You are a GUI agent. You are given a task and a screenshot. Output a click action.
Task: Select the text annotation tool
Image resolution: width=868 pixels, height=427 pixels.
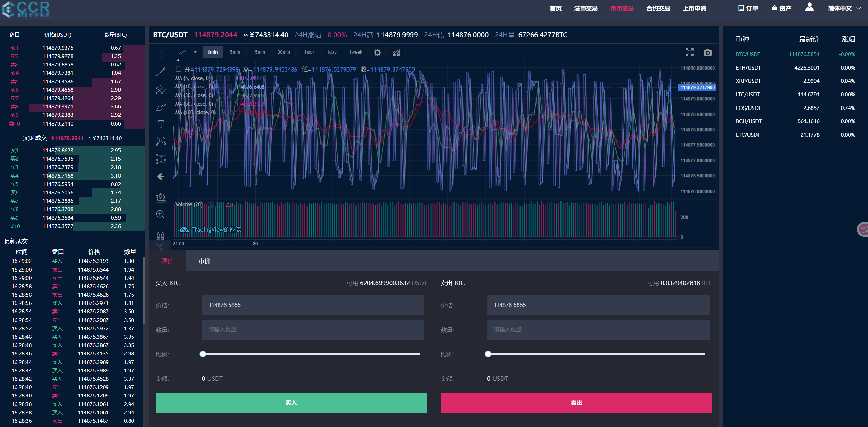161,124
